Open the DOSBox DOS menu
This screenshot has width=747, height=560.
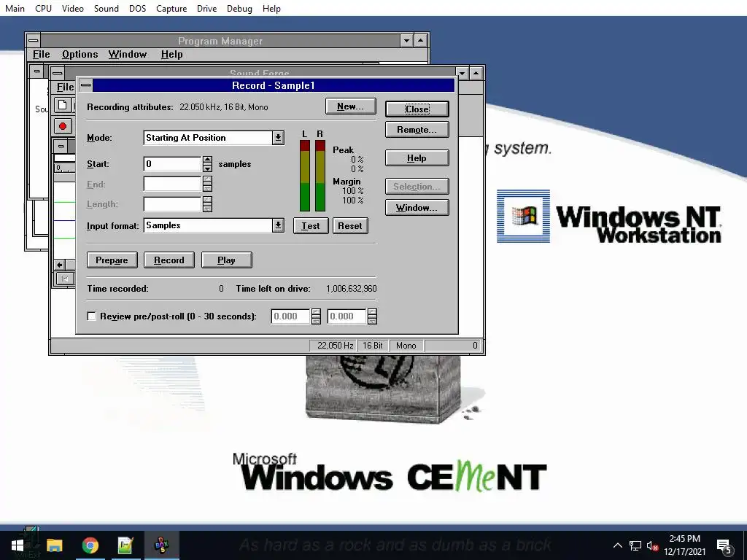(138, 9)
